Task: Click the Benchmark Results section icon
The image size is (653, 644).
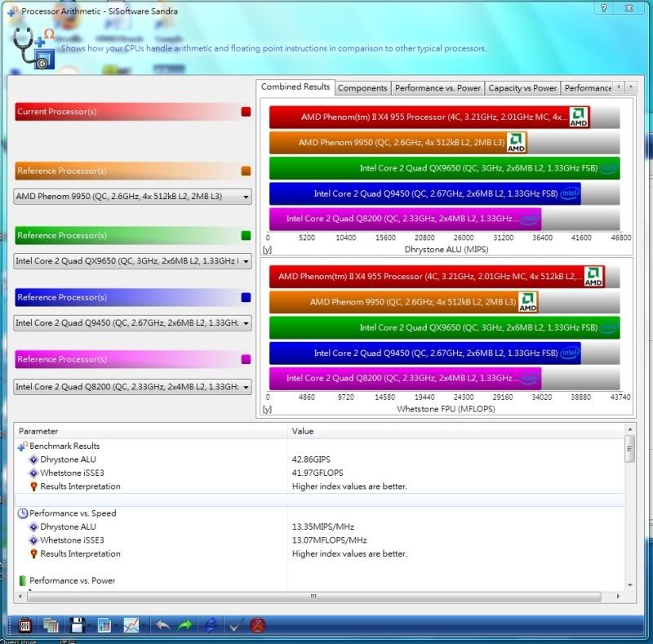Action: tap(23, 446)
